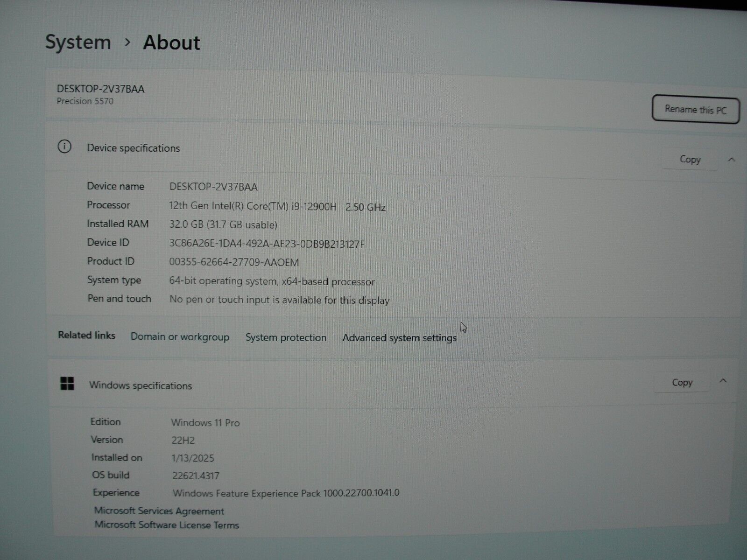The width and height of the screenshot is (747, 560).
Task: Rename this PC
Action: 696,110
